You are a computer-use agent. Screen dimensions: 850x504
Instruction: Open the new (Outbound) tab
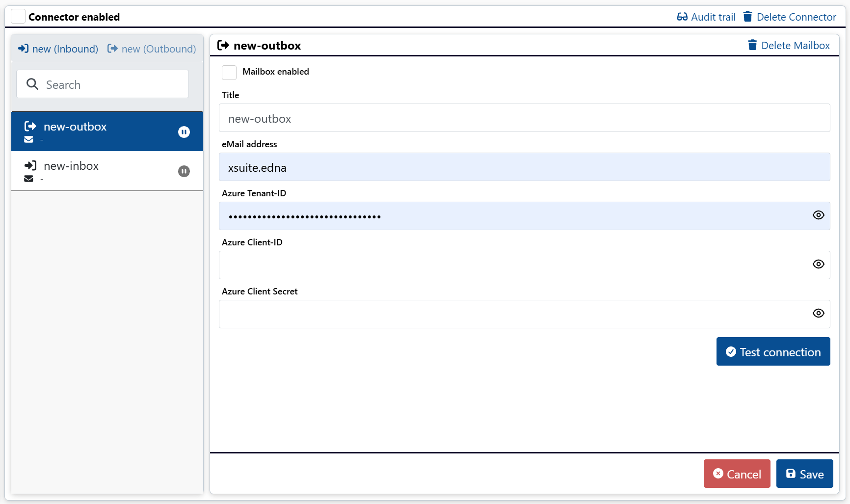tap(151, 49)
